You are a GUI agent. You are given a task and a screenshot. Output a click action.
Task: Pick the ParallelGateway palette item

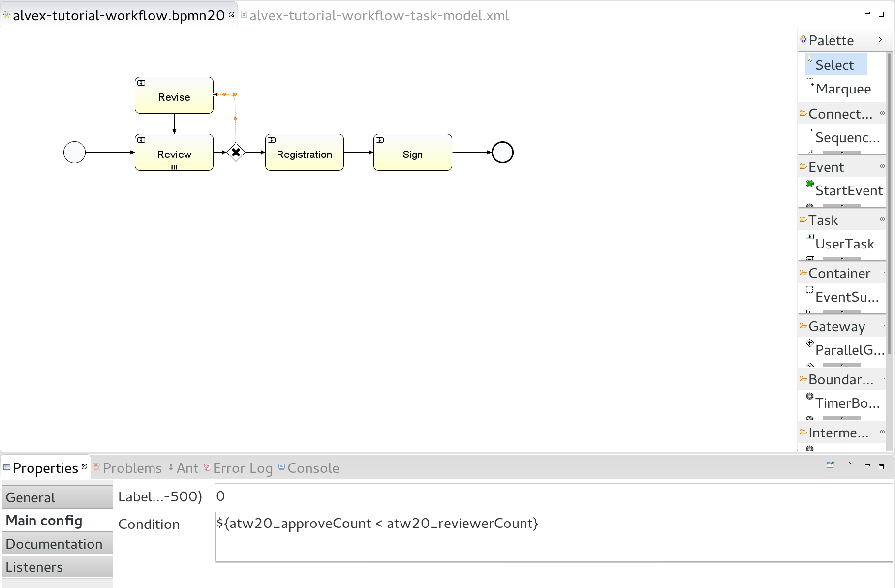tap(849, 350)
